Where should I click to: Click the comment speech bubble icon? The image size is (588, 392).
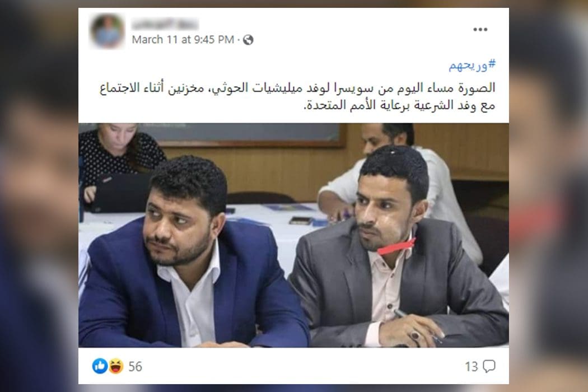489,366
